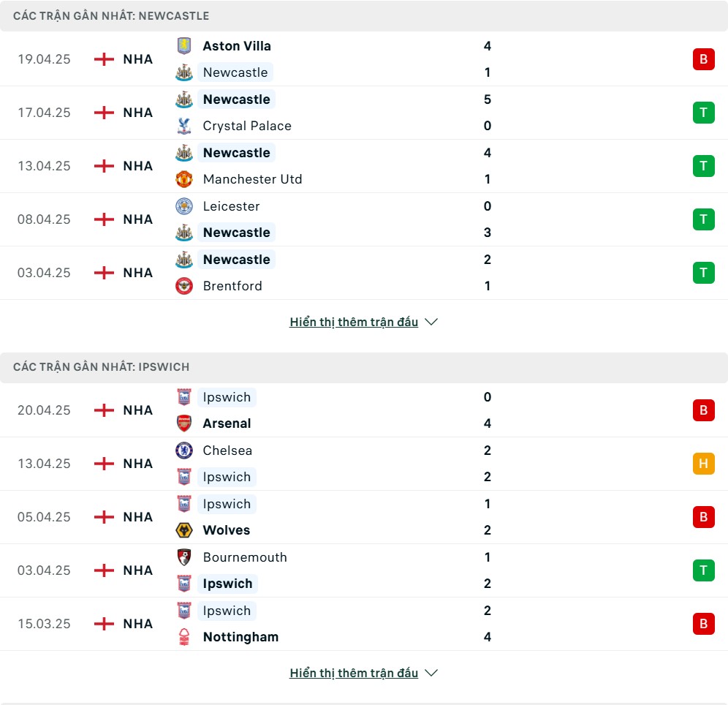Select the Newcastle vs Crystal Palace match row
This screenshot has width=728, height=705.
(364, 113)
